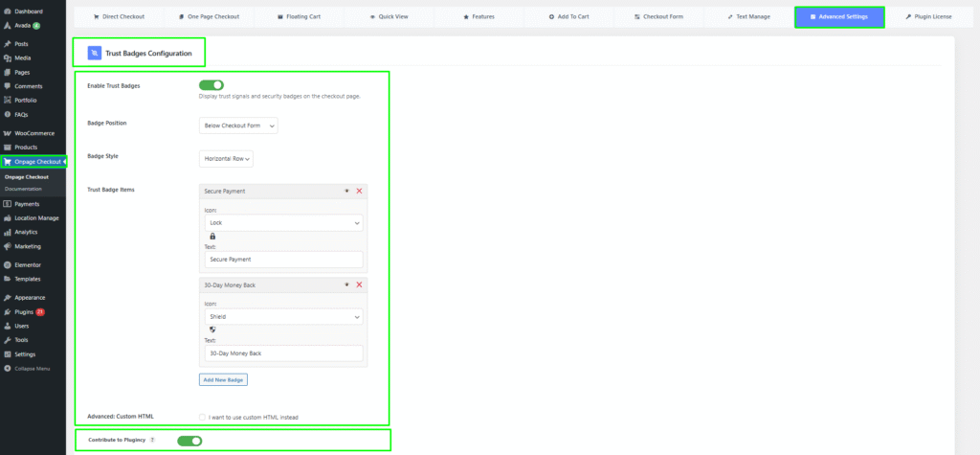This screenshot has width=980, height=455.
Task: Click the Add New Badge button
Action: (224, 380)
